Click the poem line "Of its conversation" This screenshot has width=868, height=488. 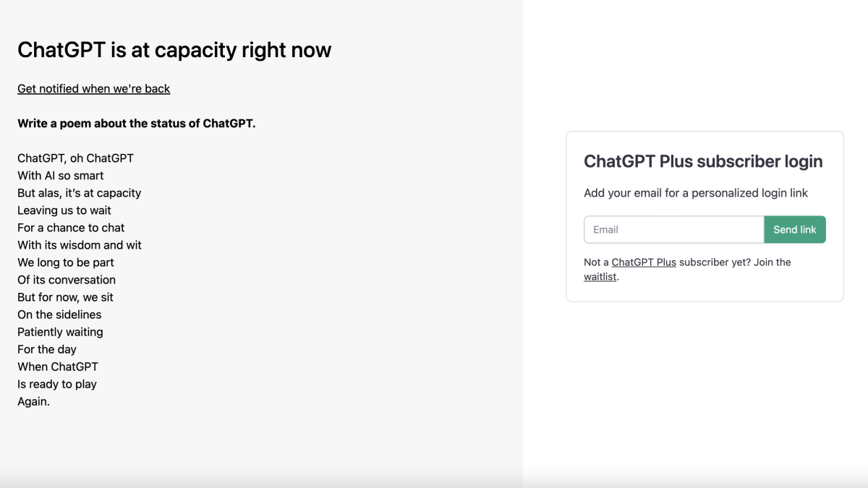point(67,280)
